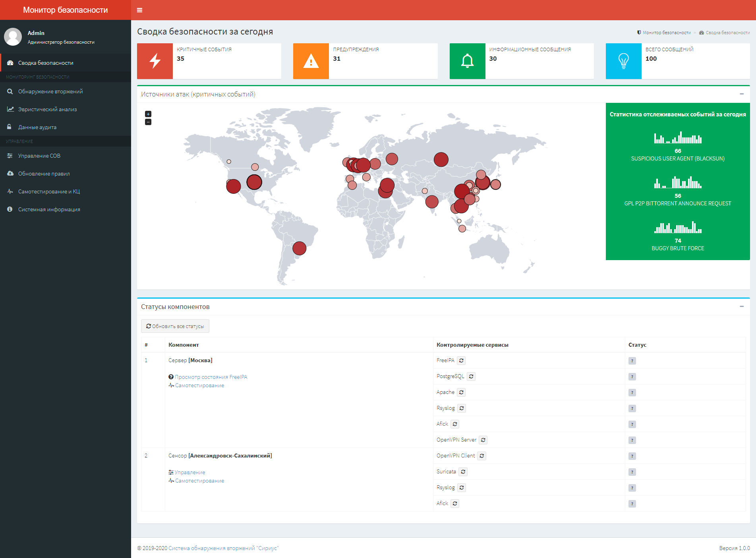Refresh the PostgreSQL service status
This screenshot has height=558, width=756.
(471, 377)
